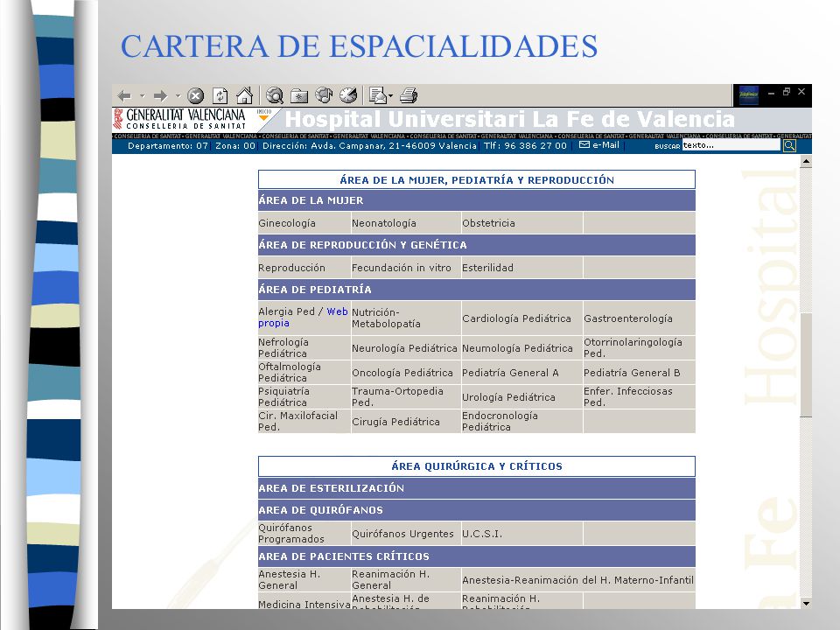Select Reproducción cell

tap(304, 268)
